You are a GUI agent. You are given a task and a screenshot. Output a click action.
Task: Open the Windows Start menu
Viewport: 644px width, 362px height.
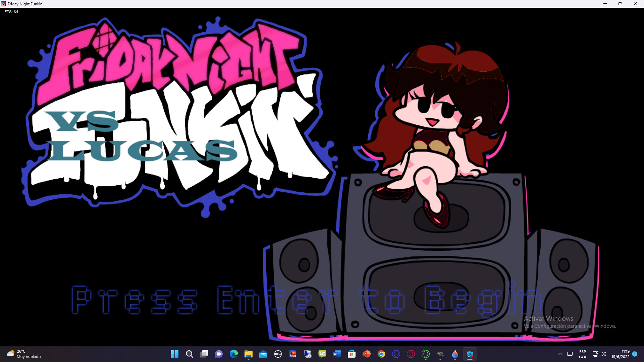click(174, 354)
